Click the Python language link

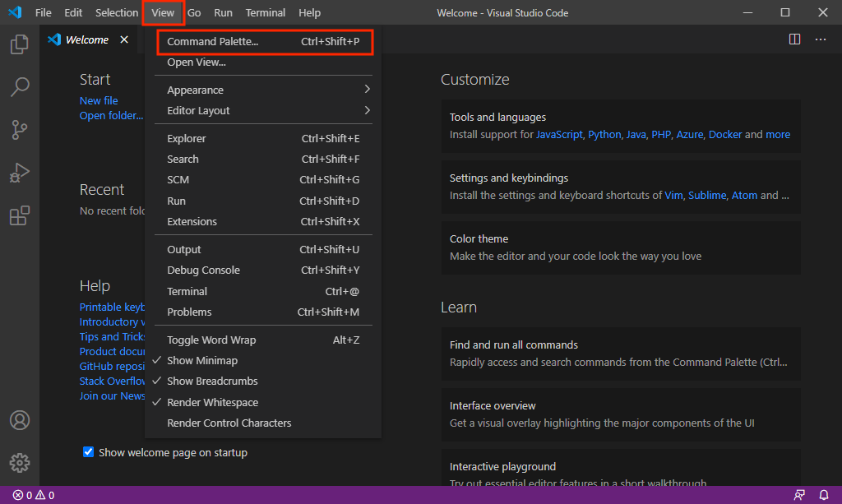tap(604, 134)
